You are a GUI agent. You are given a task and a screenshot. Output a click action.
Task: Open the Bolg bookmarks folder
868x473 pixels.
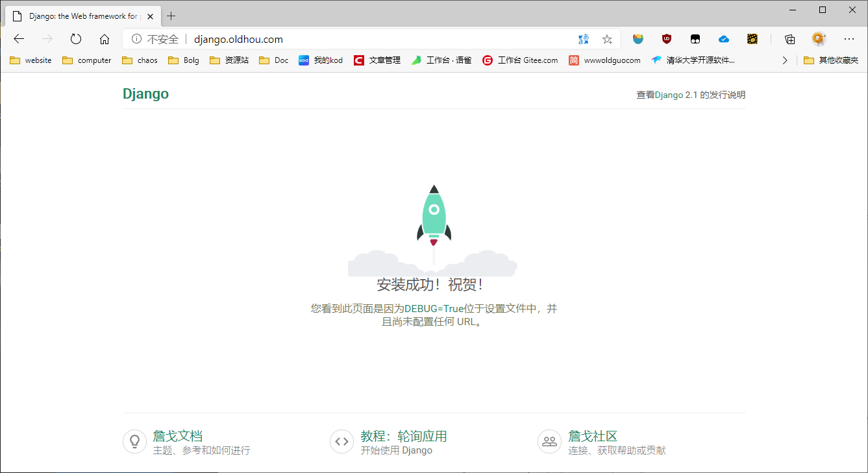(x=183, y=60)
